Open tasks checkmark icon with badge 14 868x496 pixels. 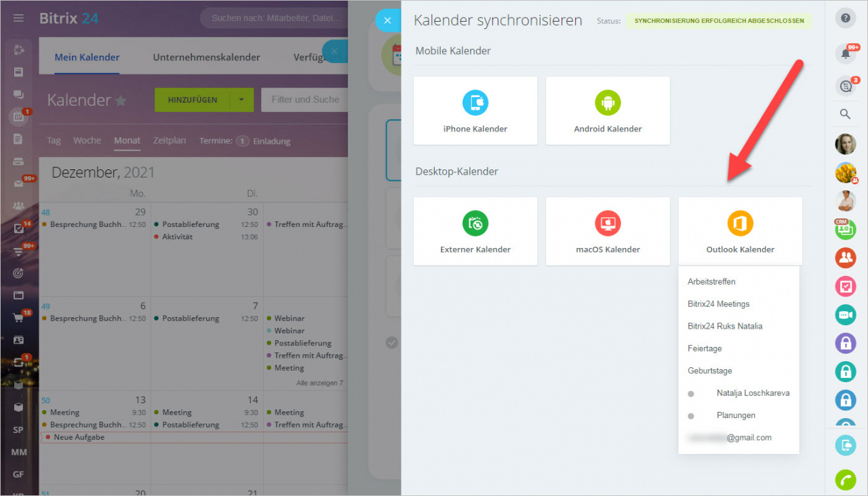click(19, 228)
